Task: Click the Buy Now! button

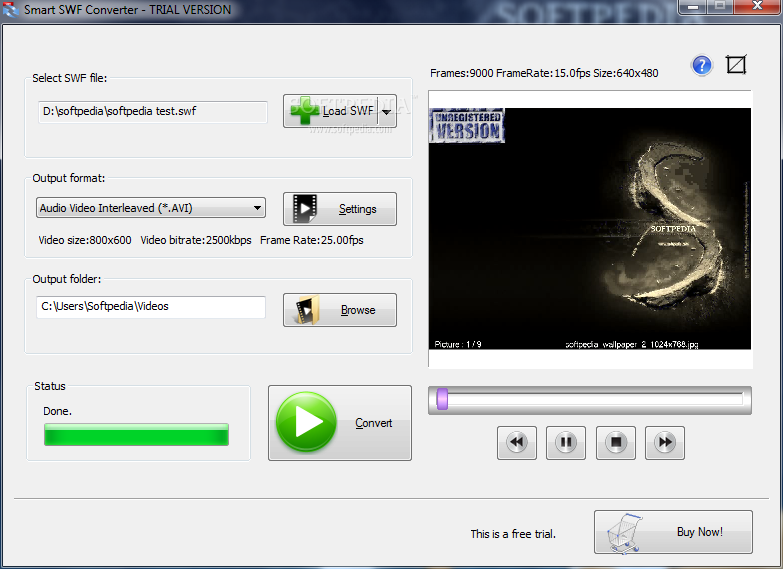Action: pyautogui.click(x=673, y=532)
